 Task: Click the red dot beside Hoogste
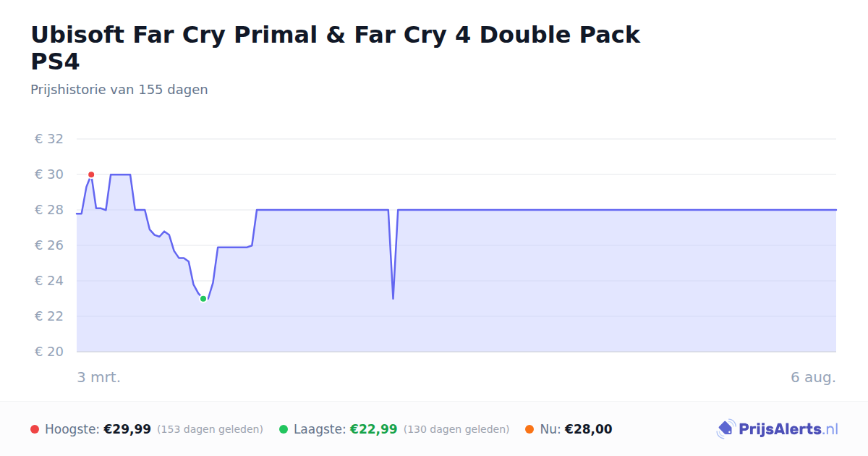click(x=35, y=429)
